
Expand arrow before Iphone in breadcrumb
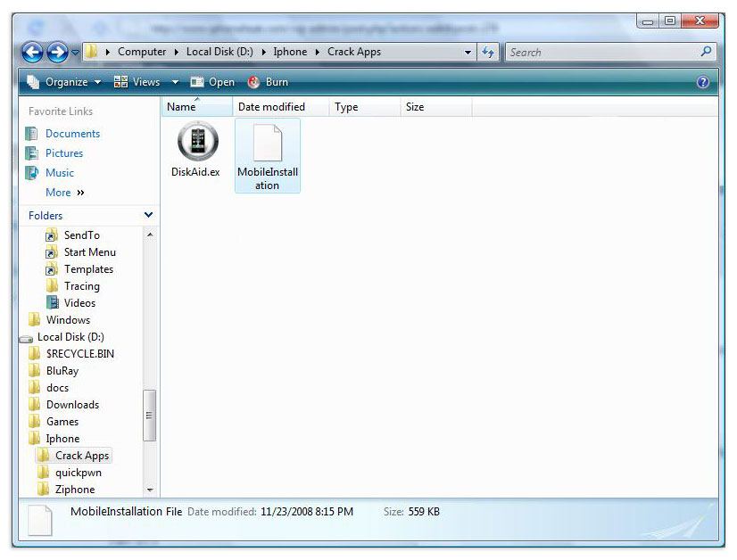[x=264, y=52]
